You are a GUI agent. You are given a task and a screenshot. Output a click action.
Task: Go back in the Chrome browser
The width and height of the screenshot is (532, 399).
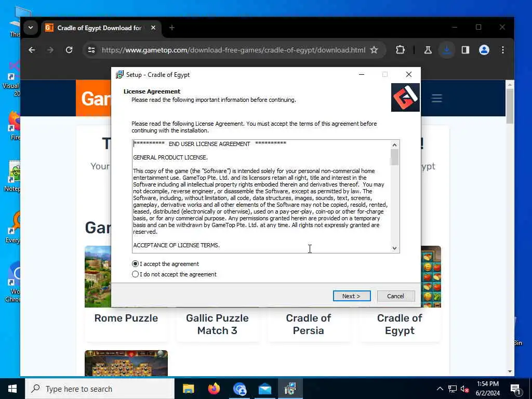pyautogui.click(x=32, y=50)
